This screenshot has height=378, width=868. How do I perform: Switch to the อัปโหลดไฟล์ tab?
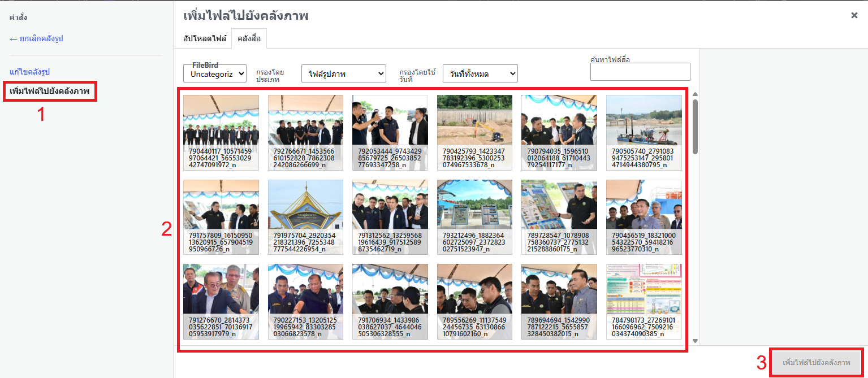[x=205, y=38]
